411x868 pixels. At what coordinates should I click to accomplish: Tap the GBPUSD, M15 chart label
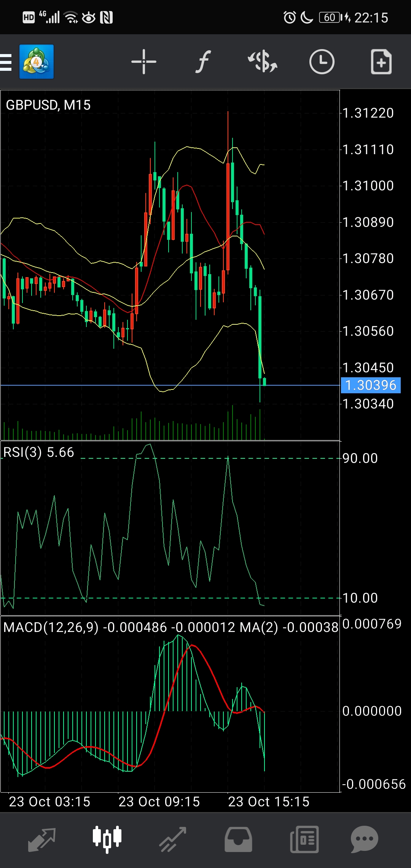tap(48, 105)
